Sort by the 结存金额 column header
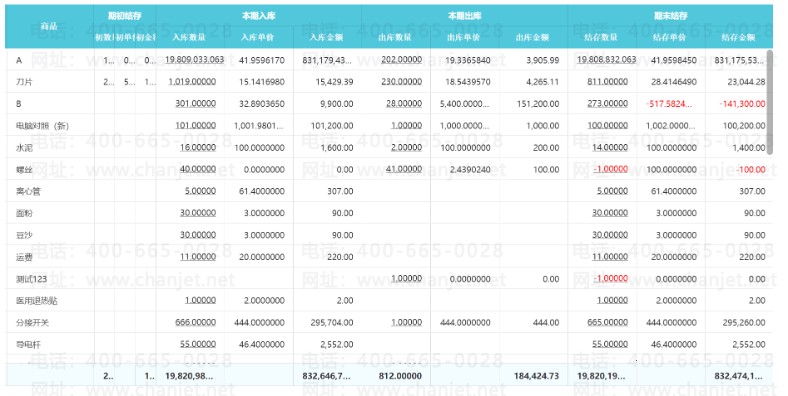Image resolution: width=788 pixels, height=396 pixels. click(738, 37)
